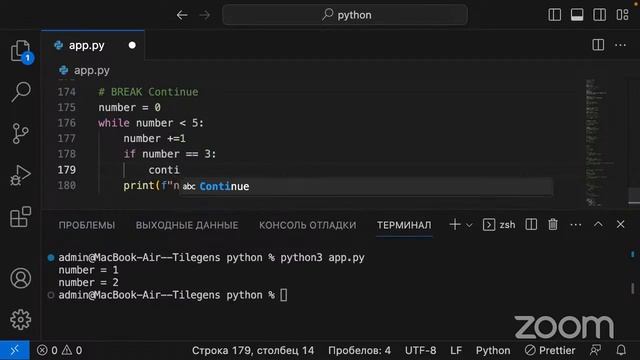640x360 pixels.
Task: Open errors and warnings count in status bar
Action: [60, 350]
